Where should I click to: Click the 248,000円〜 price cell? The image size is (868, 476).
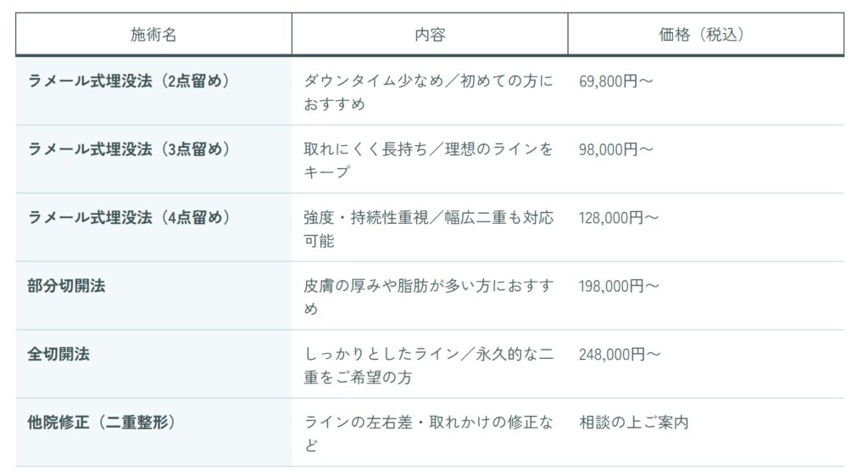(x=620, y=354)
